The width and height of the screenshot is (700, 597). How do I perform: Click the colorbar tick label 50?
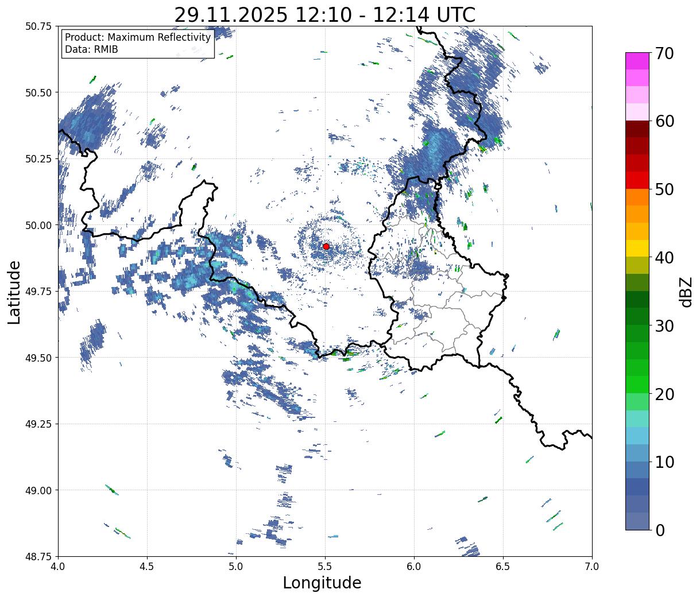(664, 189)
